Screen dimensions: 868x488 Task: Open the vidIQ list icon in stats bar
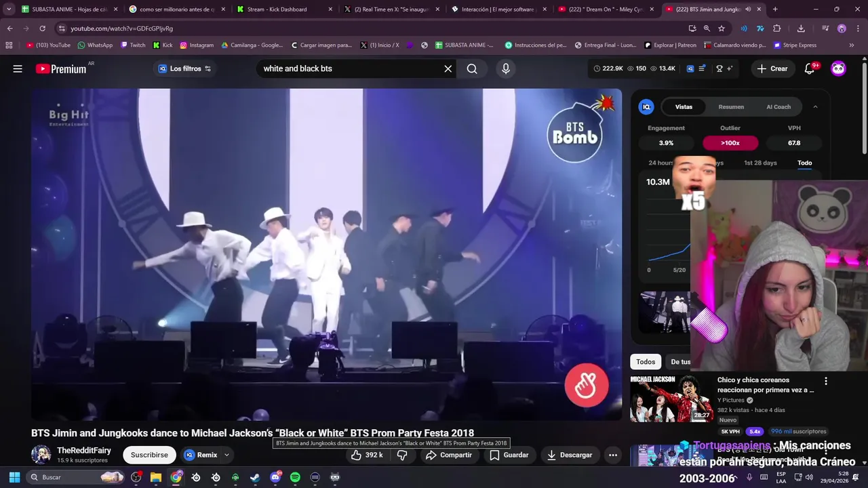[703, 68]
